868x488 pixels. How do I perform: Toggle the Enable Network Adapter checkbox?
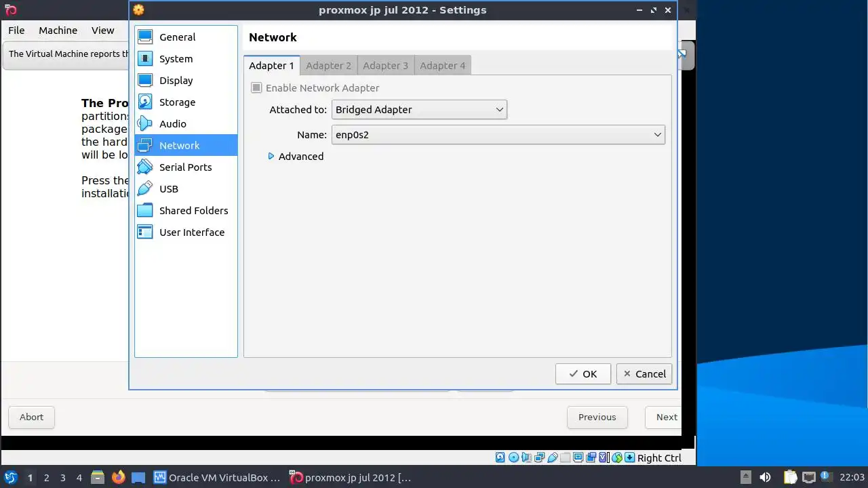pos(256,88)
